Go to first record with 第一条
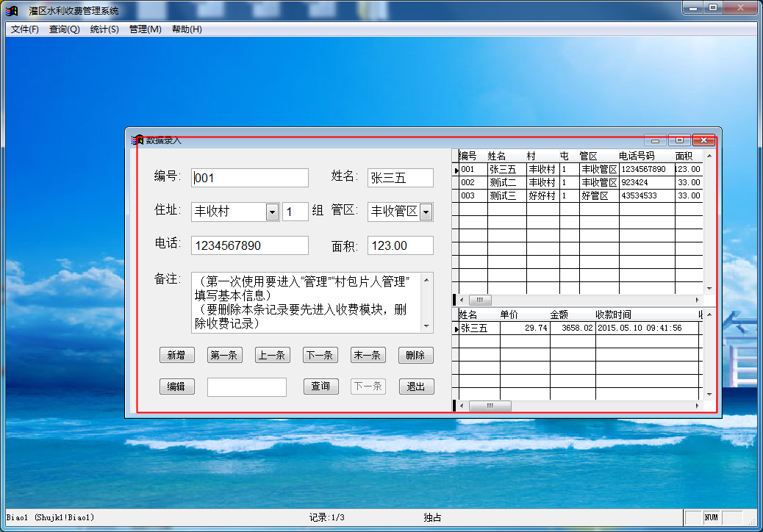 coord(224,355)
